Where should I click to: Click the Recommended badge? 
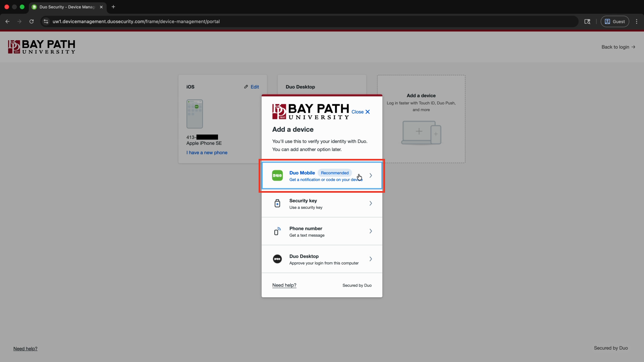[x=335, y=173]
